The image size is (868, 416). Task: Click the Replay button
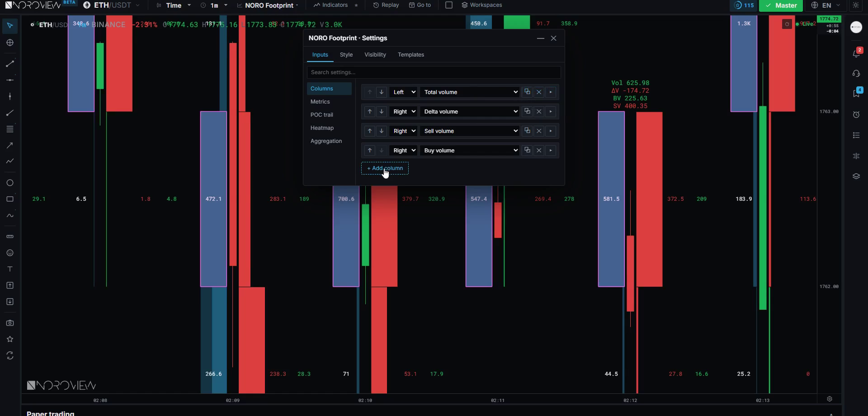pyautogui.click(x=386, y=5)
